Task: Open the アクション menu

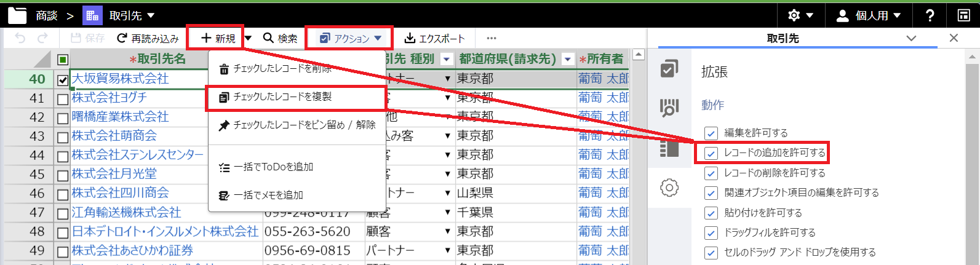Action: 351,38
